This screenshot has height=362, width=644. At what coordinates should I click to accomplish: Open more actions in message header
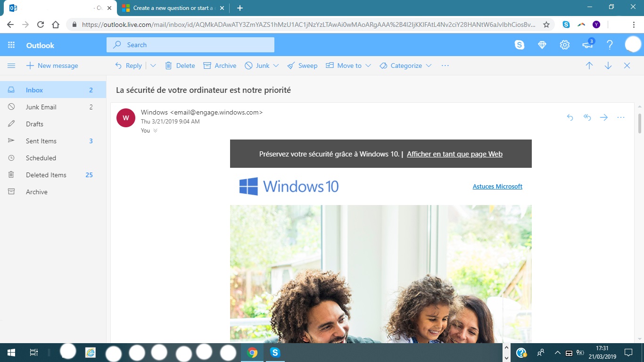point(621,117)
